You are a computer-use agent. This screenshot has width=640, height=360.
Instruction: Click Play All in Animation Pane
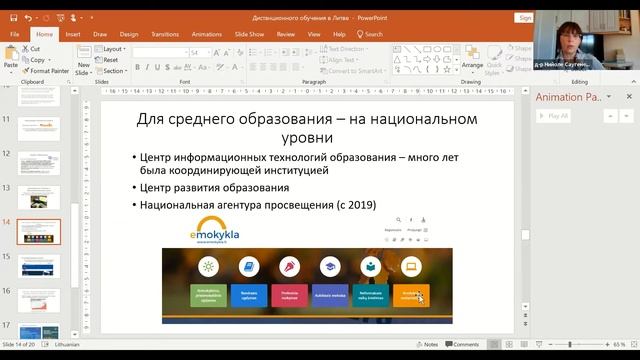(553, 116)
